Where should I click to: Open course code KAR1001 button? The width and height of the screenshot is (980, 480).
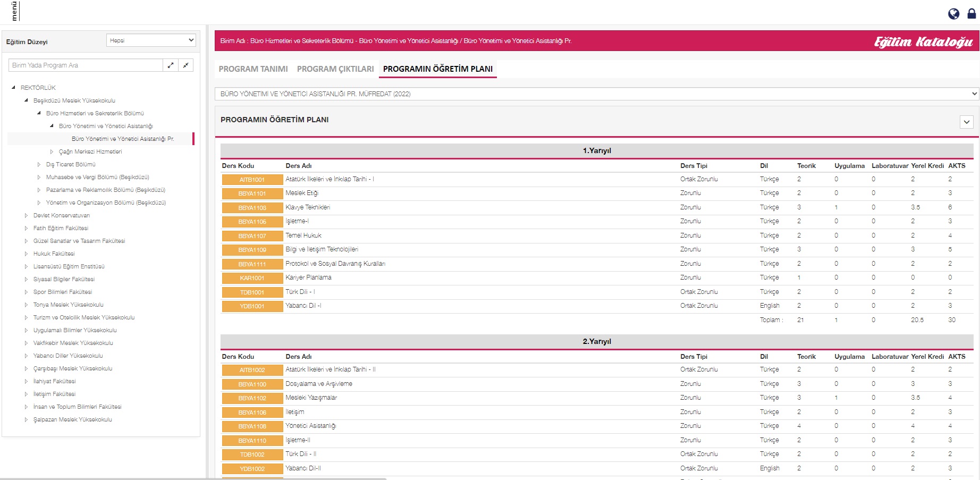252,278
